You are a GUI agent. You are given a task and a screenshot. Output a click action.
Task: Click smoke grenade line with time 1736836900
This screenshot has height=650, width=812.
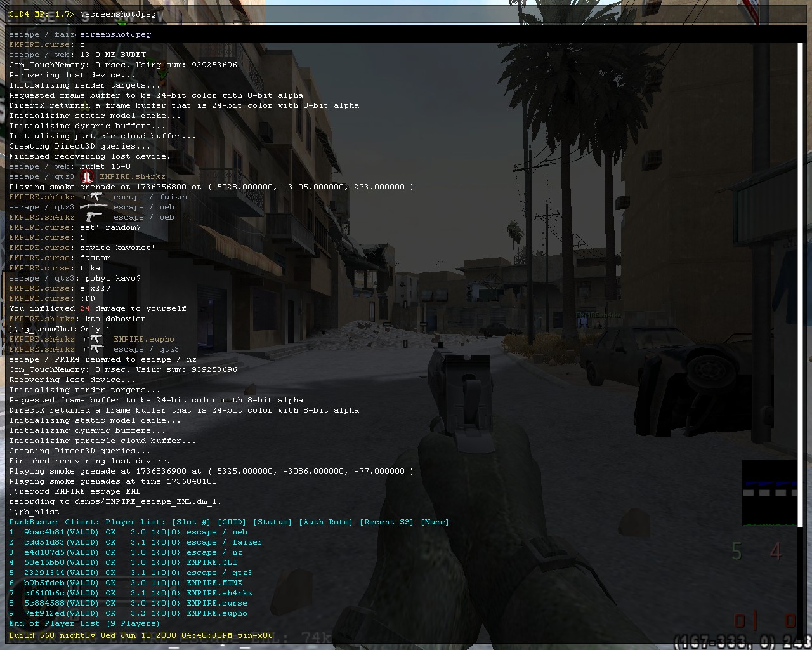(211, 471)
